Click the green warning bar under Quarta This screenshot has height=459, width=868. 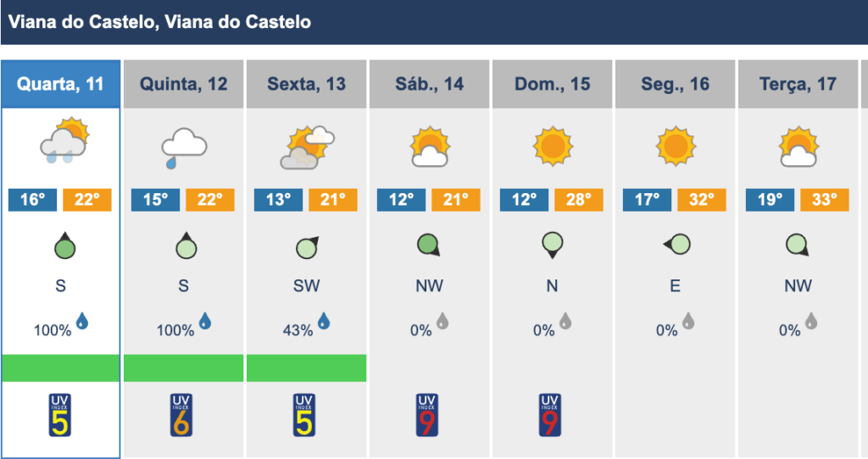click(x=60, y=368)
